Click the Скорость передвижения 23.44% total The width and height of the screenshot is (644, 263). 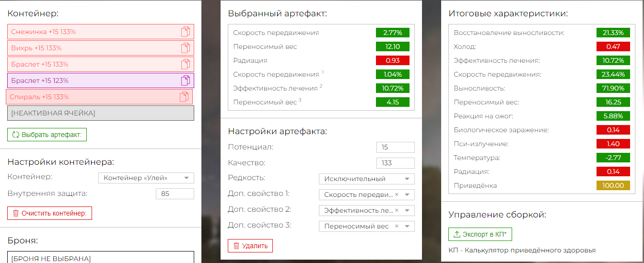pyautogui.click(x=613, y=74)
